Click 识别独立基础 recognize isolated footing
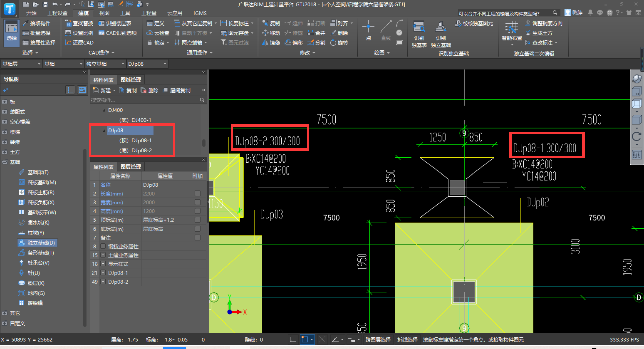Image resolution: width=644 pixels, height=349 pixels. click(x=441, y=35)
